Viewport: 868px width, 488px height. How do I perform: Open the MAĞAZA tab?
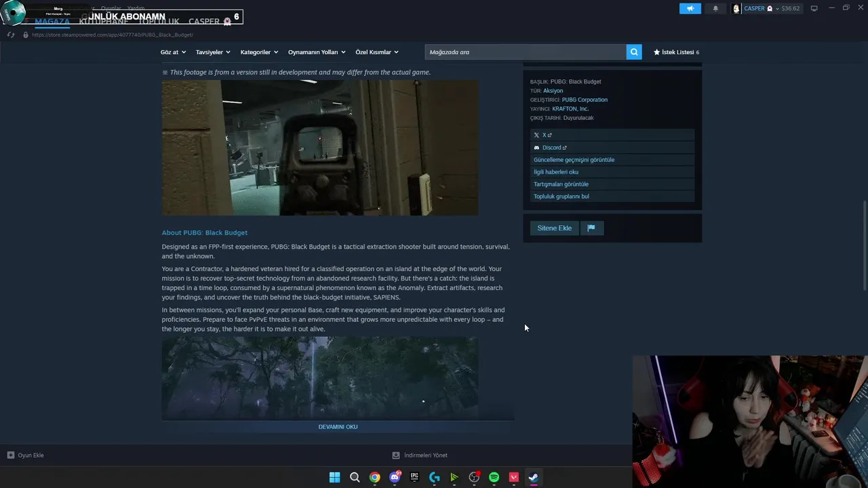[x=52, y=22]
